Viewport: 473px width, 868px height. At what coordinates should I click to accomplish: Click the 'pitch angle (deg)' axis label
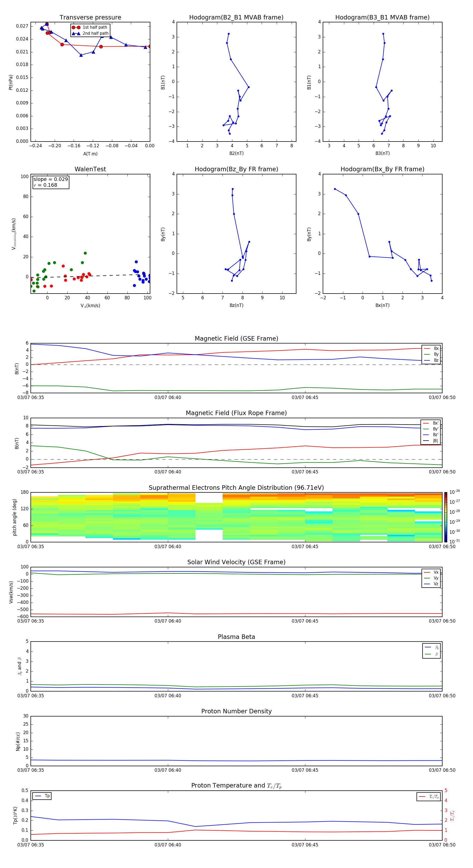(14, 517)
